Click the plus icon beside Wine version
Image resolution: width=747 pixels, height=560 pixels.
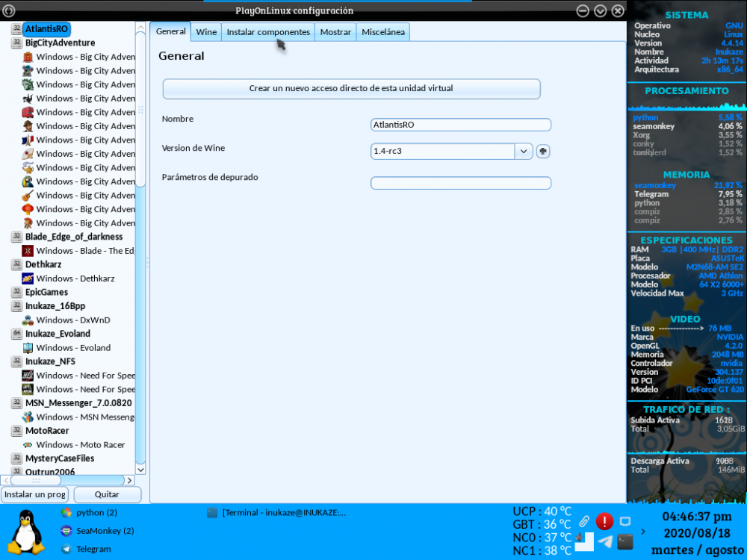tap(543, 152)
